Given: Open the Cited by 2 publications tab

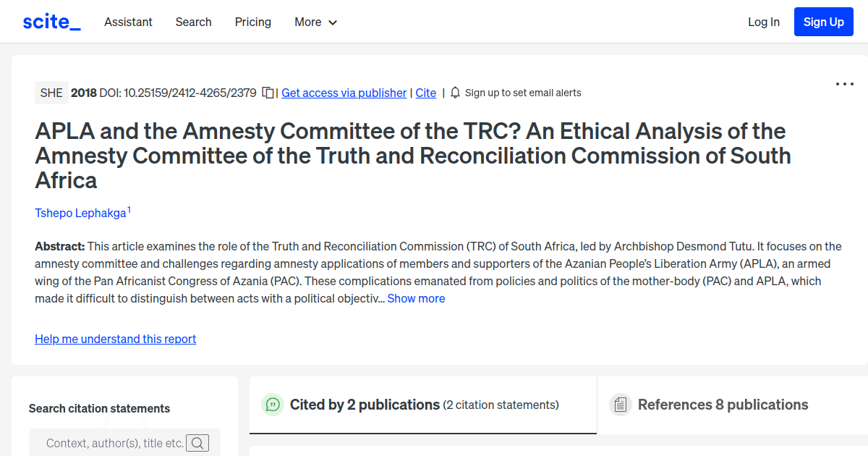Looking at the screenshot, I should 365,405.
